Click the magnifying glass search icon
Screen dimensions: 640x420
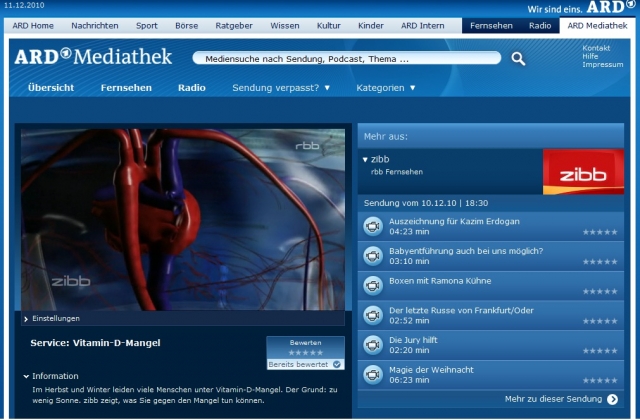pos(518,59)
